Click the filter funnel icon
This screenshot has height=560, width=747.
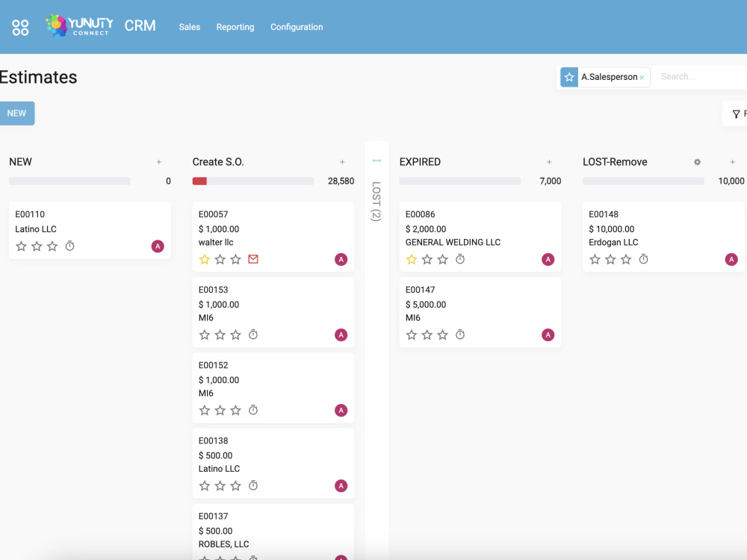click(x=736, y=113)
